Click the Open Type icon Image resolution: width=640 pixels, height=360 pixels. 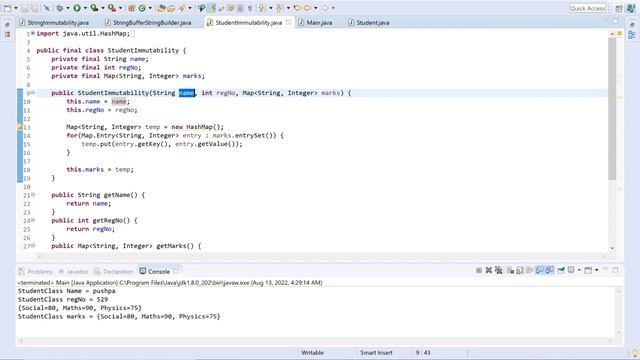click(161, 8)
